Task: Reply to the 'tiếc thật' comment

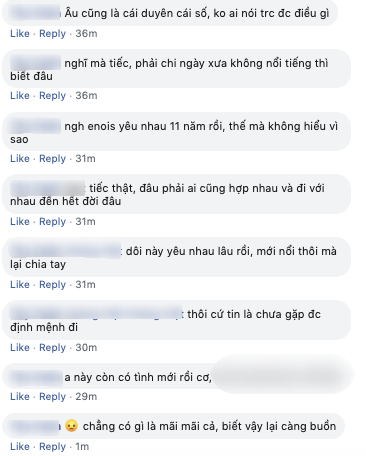Action: (x=52, y=222)
